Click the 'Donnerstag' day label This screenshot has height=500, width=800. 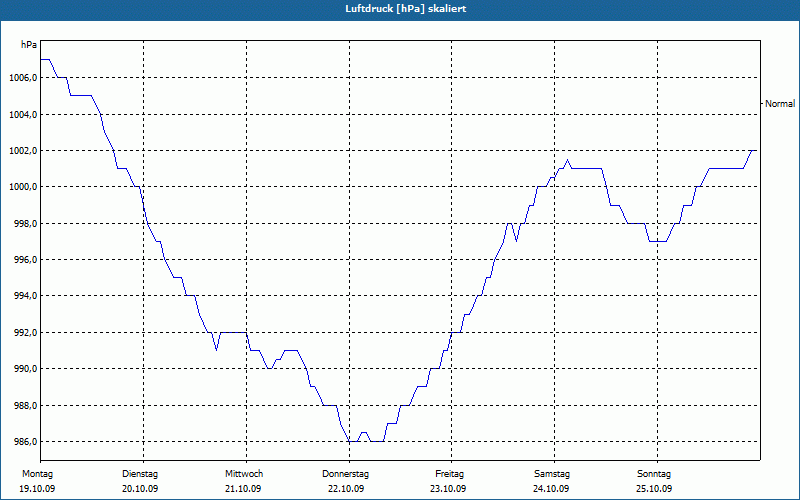[x=345, y=474]
